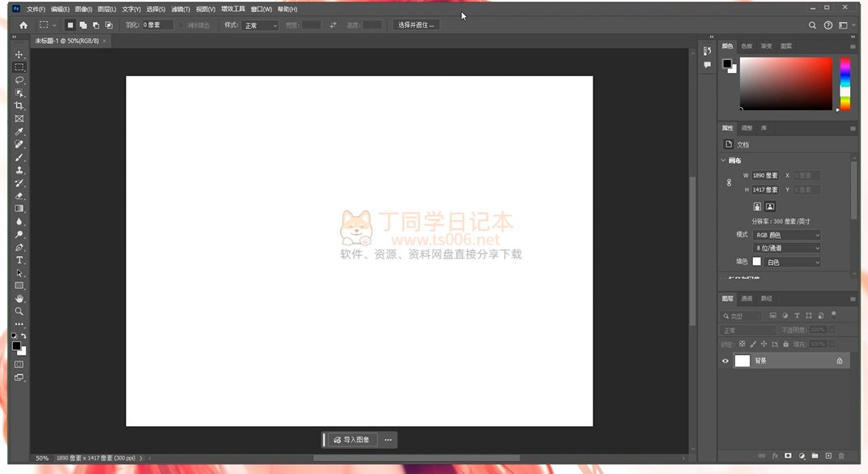Click the 导入图像 import image button
Viewport: 868px width, 474px height.
click(351, 440)
